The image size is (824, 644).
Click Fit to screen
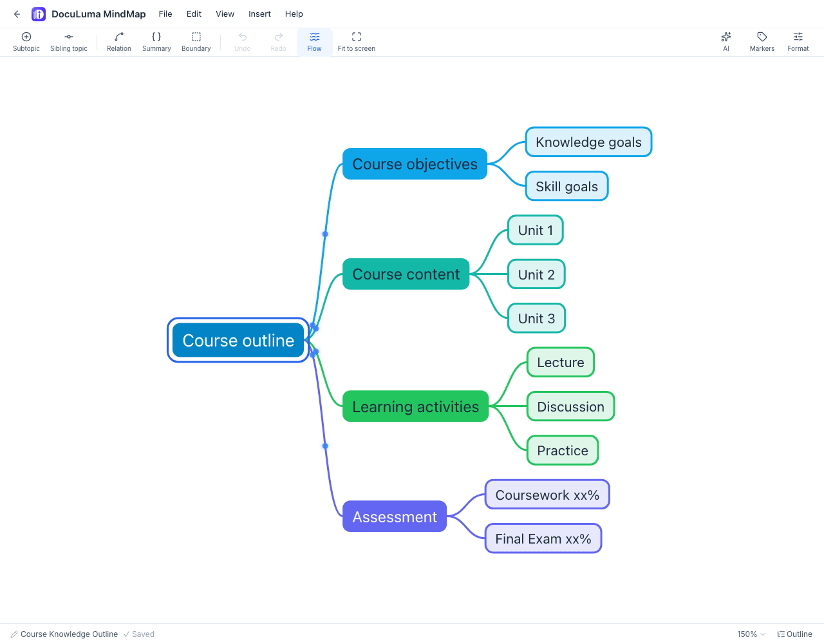point(357,42)
